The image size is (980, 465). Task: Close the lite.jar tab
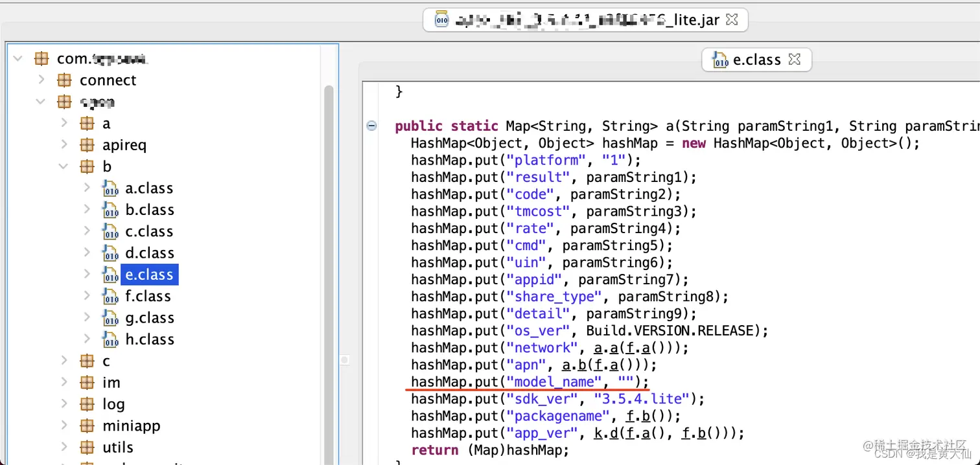pyautogui.click(x=732, y=19)
